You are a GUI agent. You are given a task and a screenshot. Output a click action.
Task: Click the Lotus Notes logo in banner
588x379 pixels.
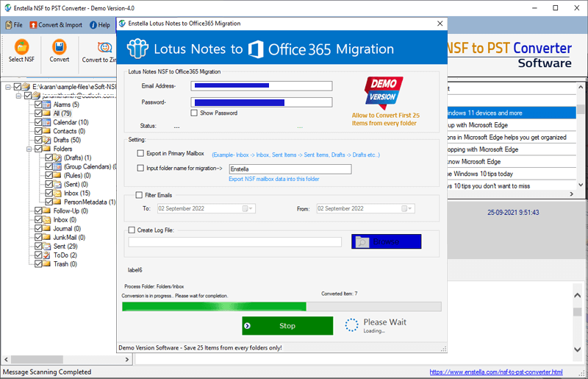tap(137, 49)
